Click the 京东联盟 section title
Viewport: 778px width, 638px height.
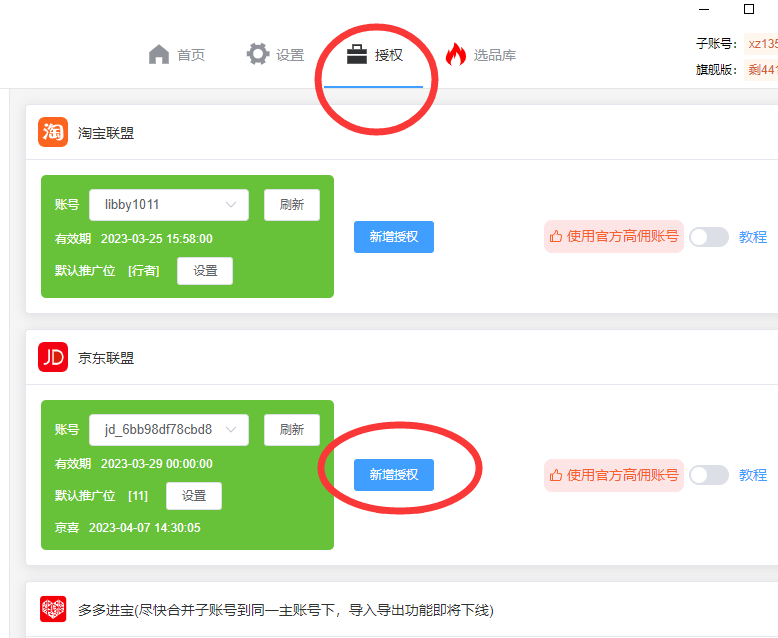coord(106,358)
